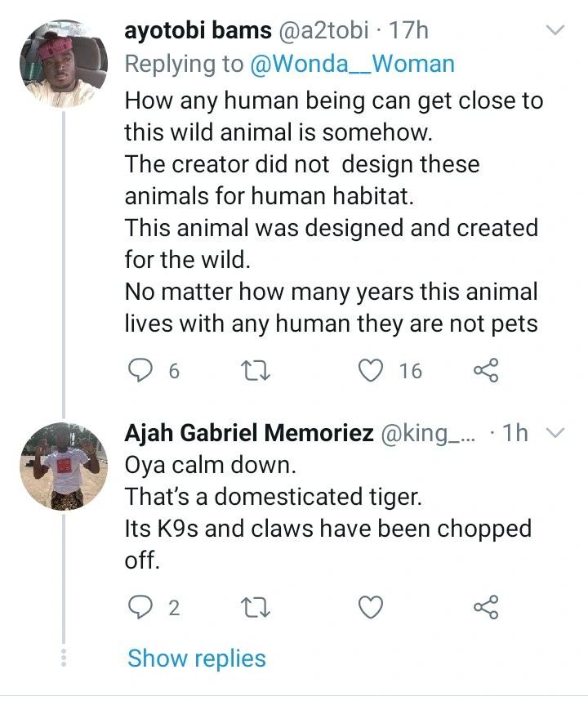The height and width of the screenshot is (701, 588).
Task: Click the 17h timestamp
Action: point(410,31)
